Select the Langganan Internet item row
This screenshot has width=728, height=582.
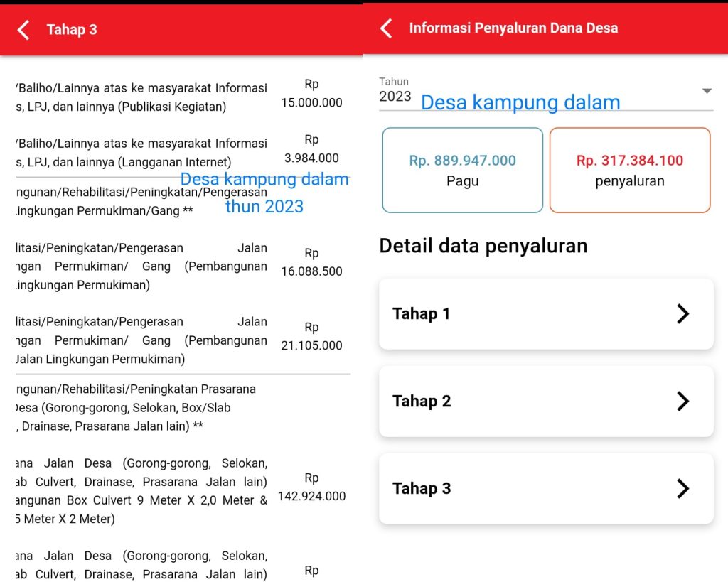141,153
